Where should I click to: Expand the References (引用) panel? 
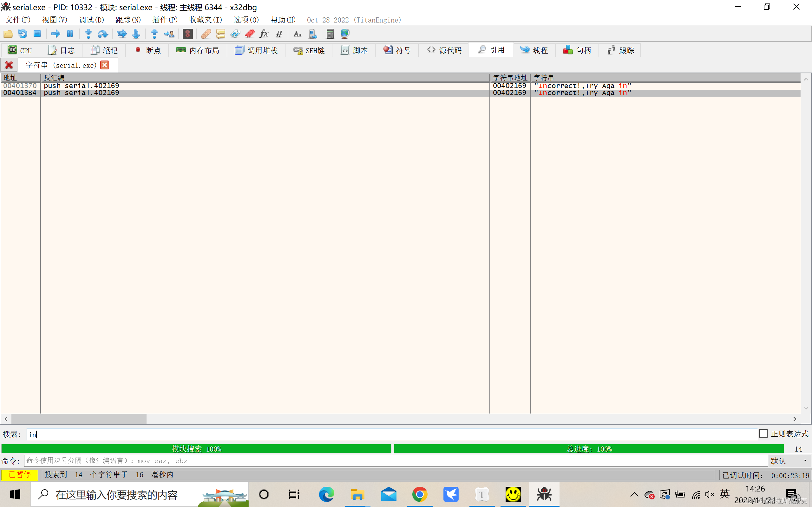tap(491, 50)
